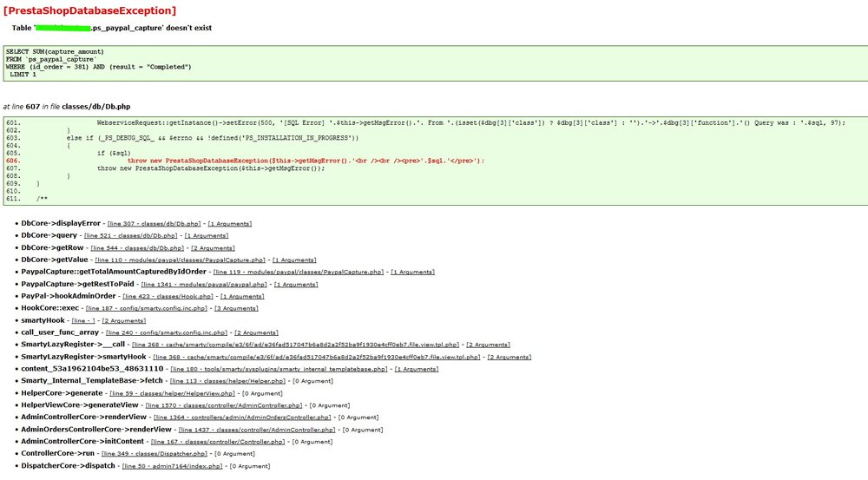Click code line 601 WebserviceRequest::getInstance()
Viewport: 868px width, 480px height.
471,123
